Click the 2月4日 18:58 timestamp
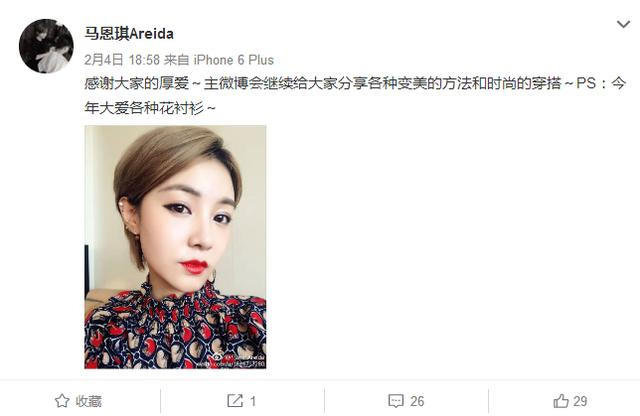Screen dimensions: 640x416 click(122, 60)
